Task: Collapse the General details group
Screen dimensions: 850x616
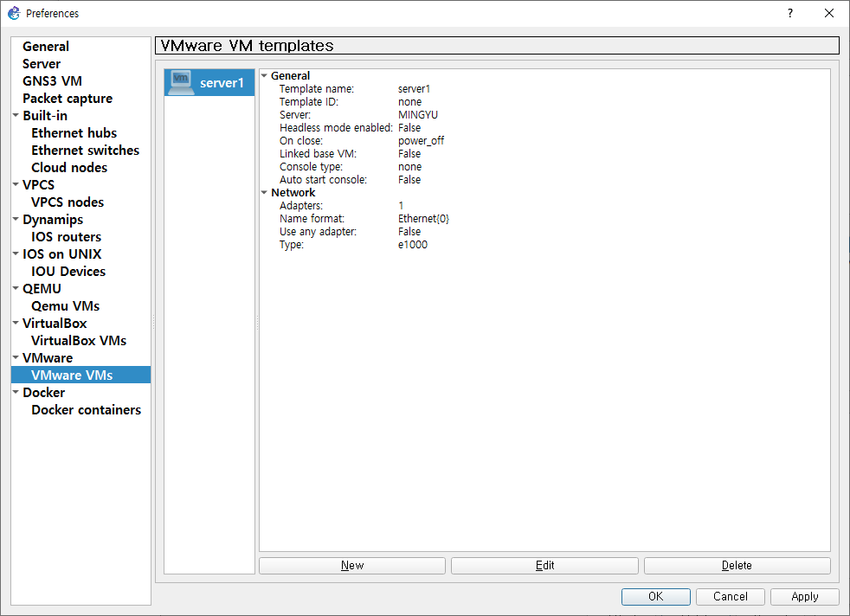Action: pyautogui.click(x=264, y=75)
